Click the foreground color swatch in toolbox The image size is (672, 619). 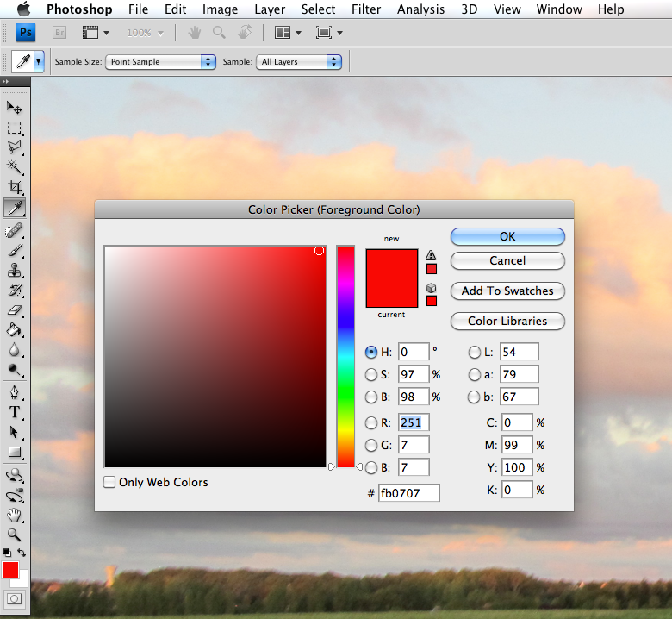point(9,570)
